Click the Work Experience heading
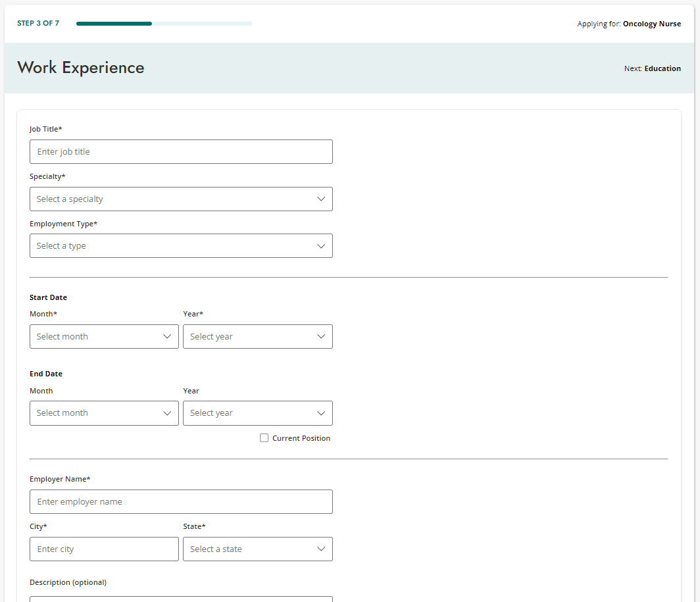 (80, 67)
